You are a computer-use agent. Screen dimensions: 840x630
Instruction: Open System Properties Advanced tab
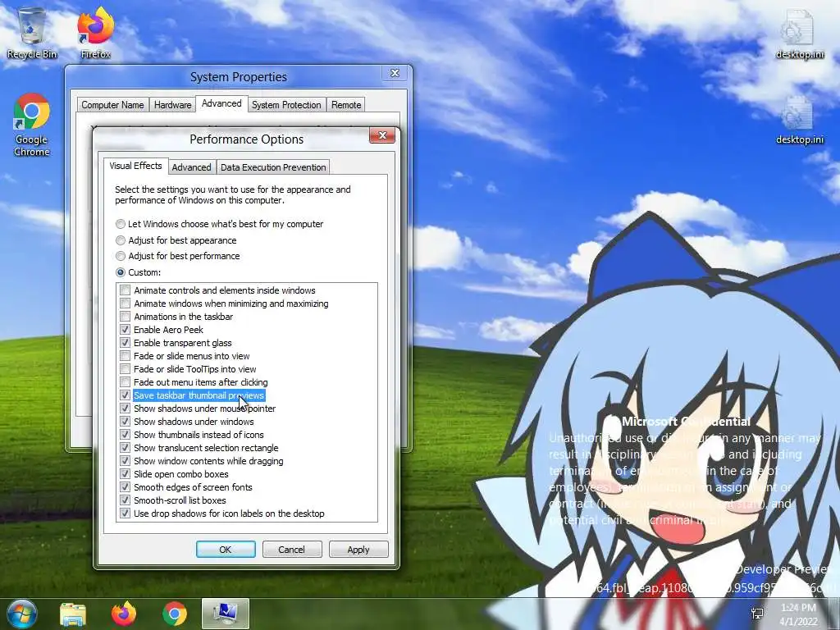tap(221, 103)
